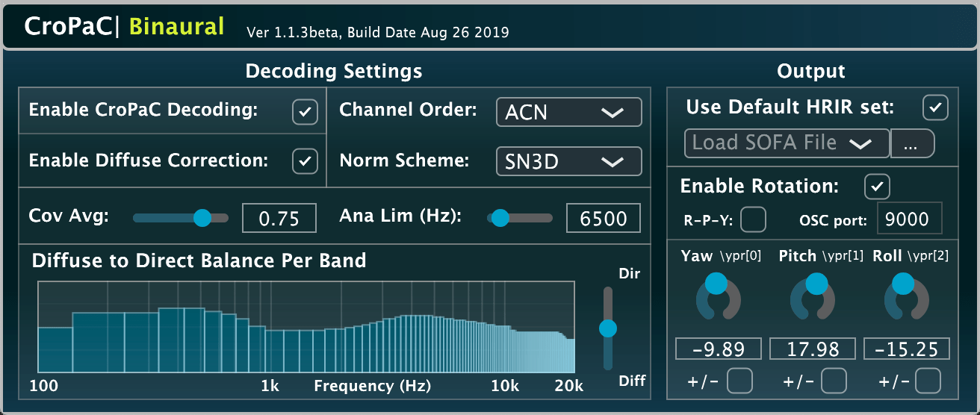Toggle the Pitch +/- invert checkbox
Viewport: 980px width, 415px height.
coord(834,381)
